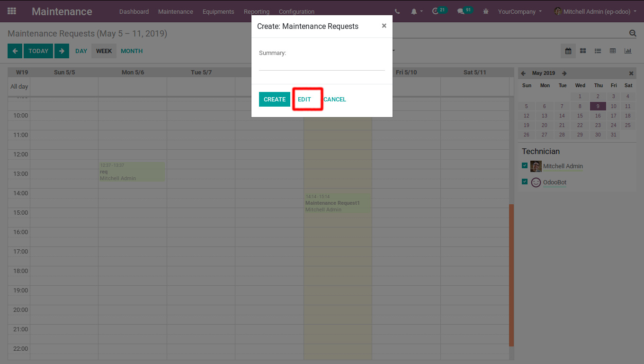Open the Reporting menu

[257, 11]
